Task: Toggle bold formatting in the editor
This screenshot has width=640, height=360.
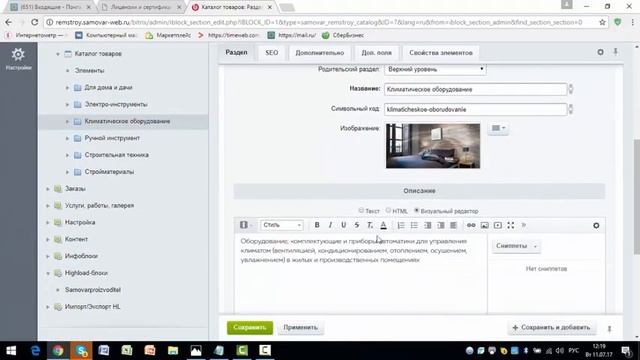Action: (317, 225)
